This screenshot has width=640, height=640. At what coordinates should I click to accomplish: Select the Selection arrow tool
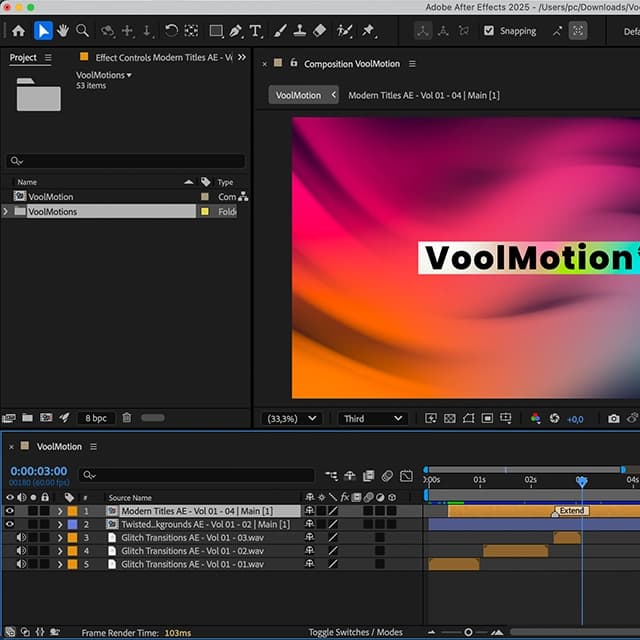(x=43, y=31)
